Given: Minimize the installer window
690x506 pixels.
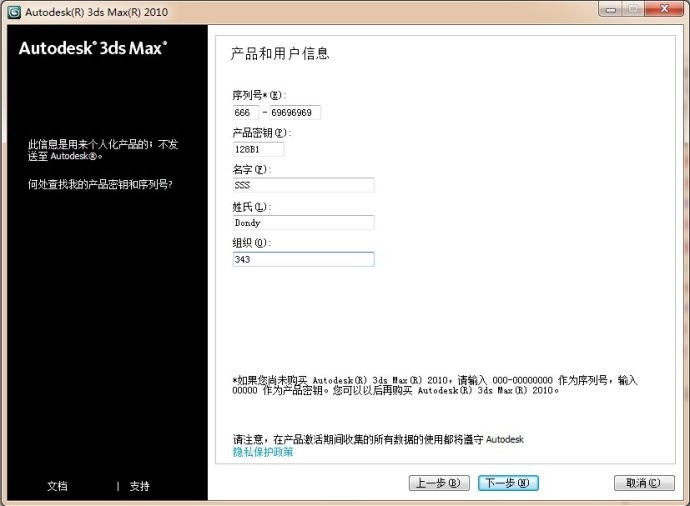Looking at the screenshot, I should tap(608, 10).
